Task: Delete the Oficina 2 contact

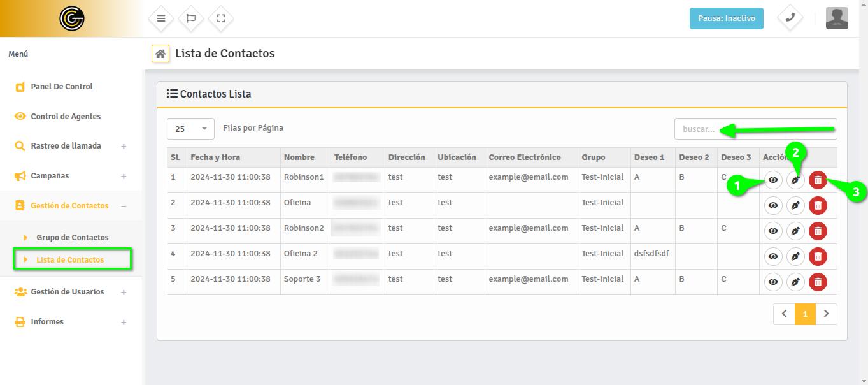Action: [x=818, y=256]
